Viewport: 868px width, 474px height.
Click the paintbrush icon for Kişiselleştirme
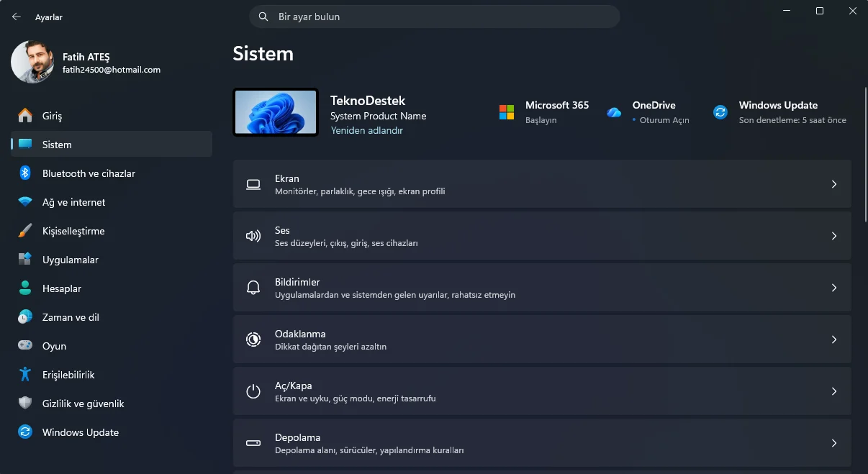[25, 231]
